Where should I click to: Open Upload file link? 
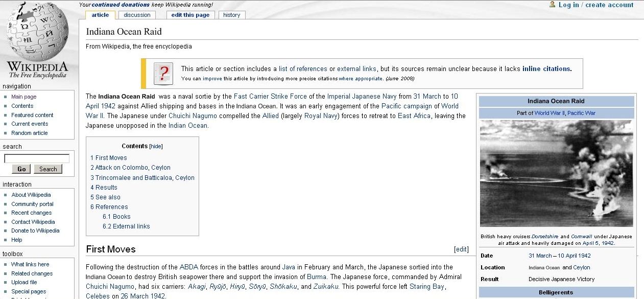(x=24, y=282)
